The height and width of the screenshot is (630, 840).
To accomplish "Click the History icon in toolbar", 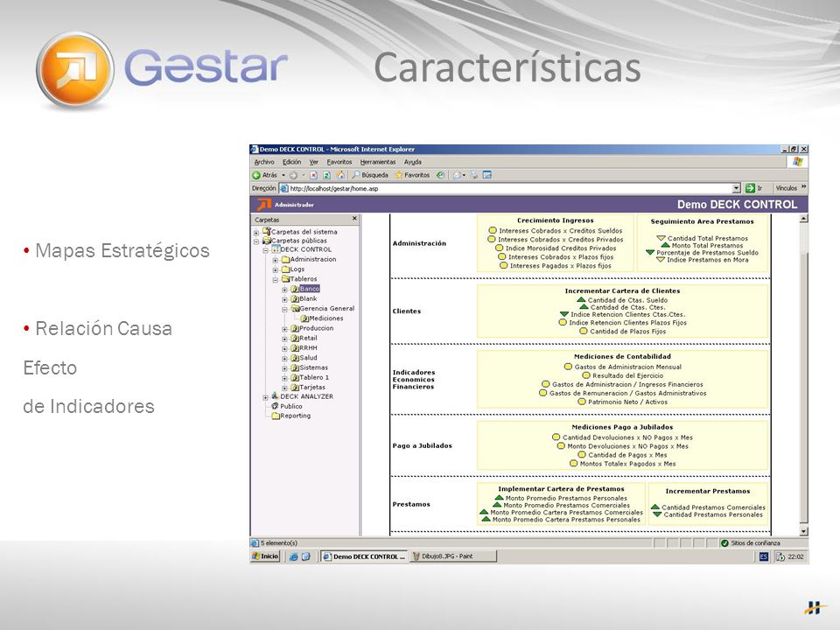I will 440,175.
